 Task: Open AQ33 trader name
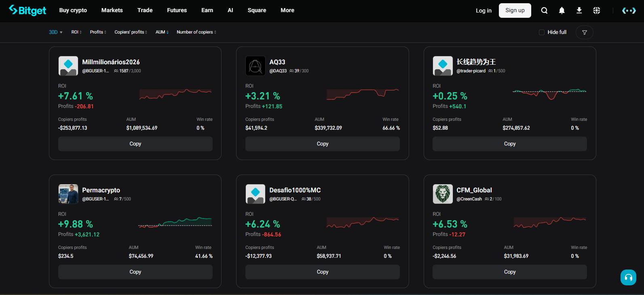277,62
